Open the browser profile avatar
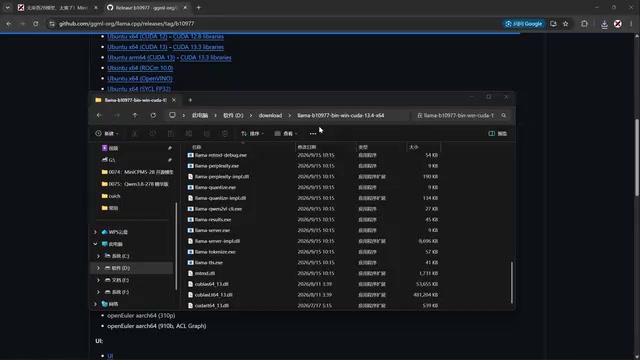 point(618,24)
